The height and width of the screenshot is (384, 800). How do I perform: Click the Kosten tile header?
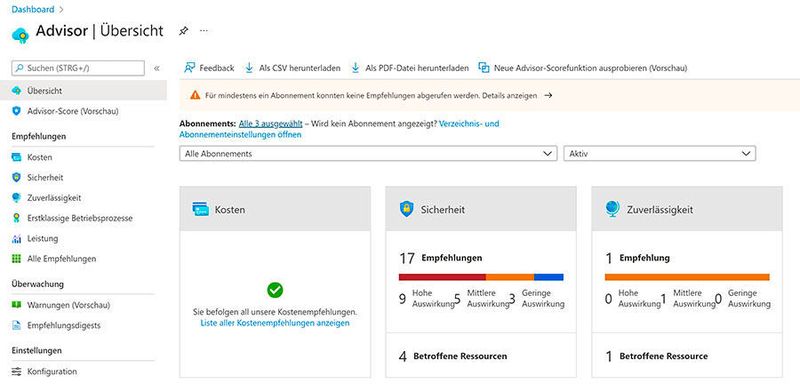[x=275, y=209]
